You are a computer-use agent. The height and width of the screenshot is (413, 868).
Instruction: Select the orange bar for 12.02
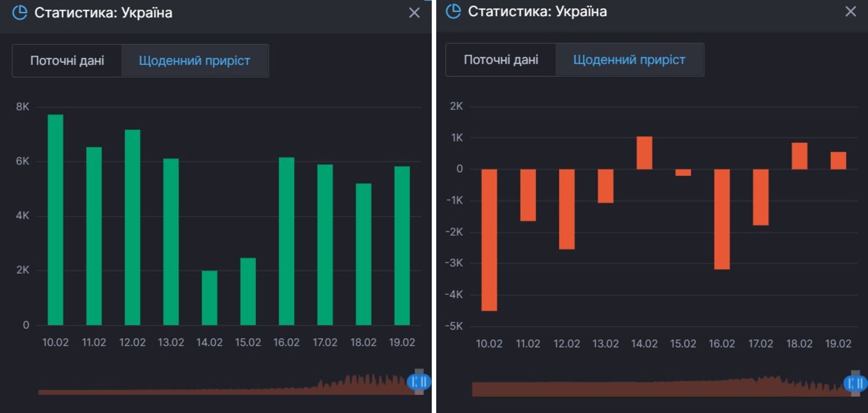[x=567, y=209]
